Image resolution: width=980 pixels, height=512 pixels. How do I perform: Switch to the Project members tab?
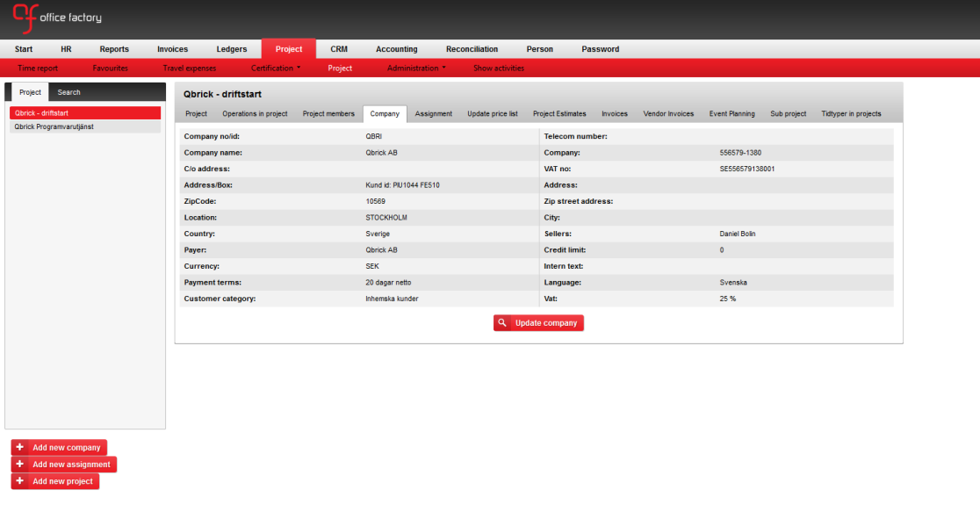(x=328, y=114)
